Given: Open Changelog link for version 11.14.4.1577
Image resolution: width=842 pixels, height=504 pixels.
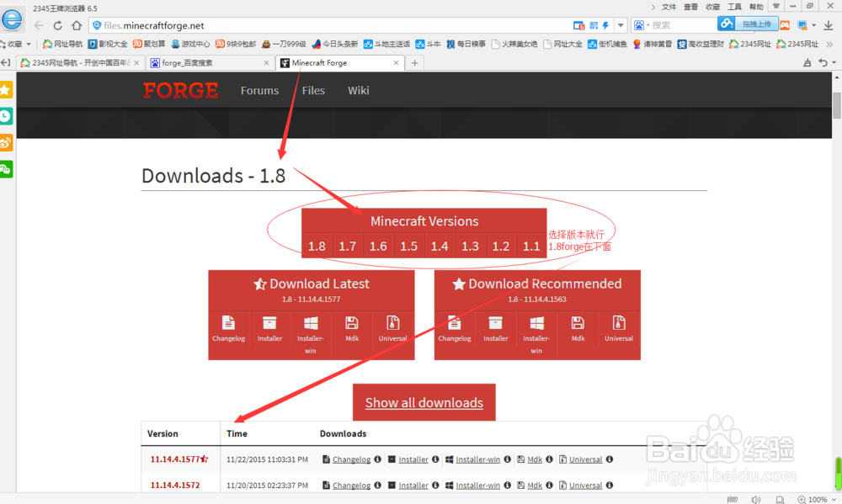Looking at the screenshot, I should click(x=351, y=459).
